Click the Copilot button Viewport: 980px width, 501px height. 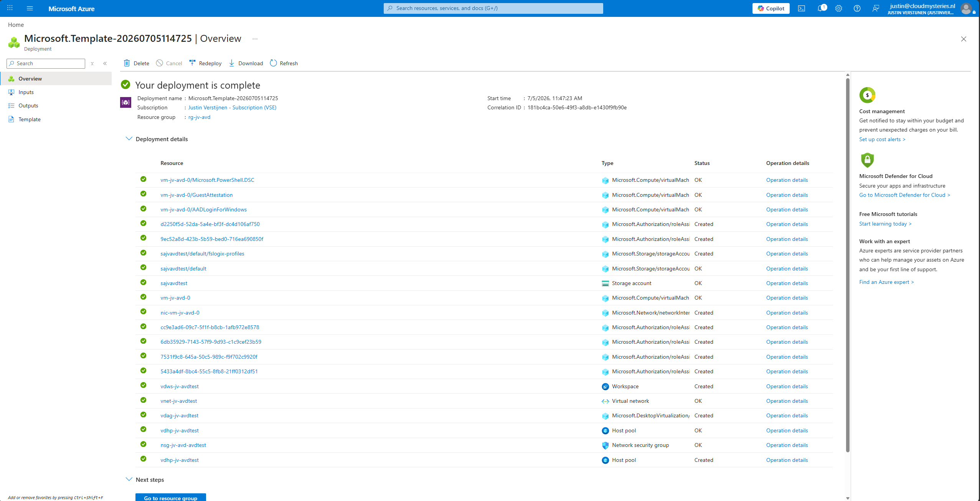point(770,8)
